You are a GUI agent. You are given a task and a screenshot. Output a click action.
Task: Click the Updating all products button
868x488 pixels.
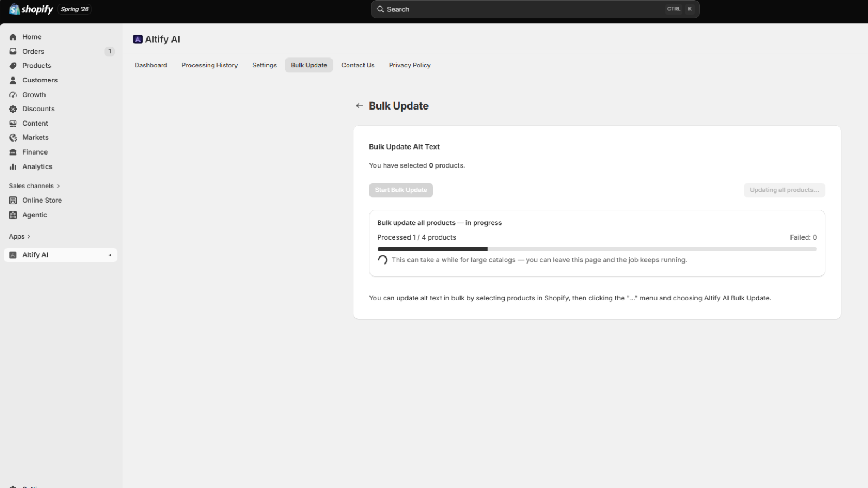(x=784, y=190)
